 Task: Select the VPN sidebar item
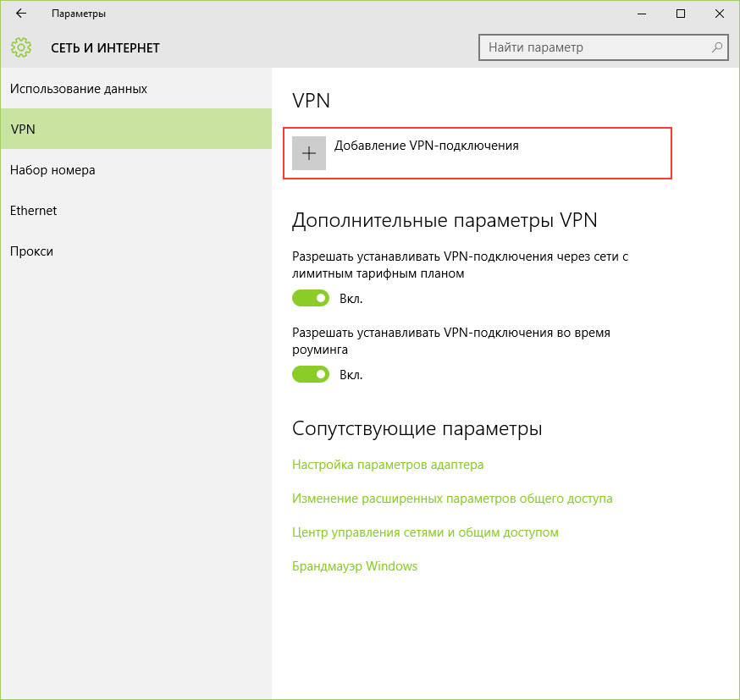pos(136,129)
